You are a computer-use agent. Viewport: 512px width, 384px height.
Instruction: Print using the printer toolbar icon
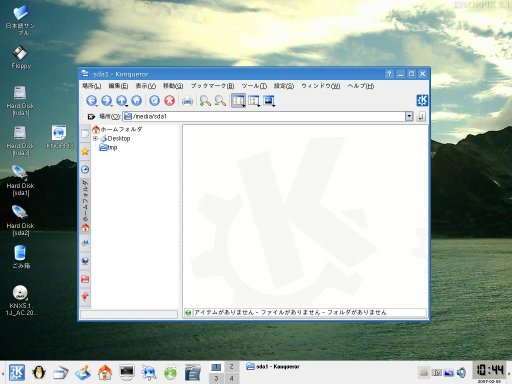pyautogui.click(x=187, y=101)
